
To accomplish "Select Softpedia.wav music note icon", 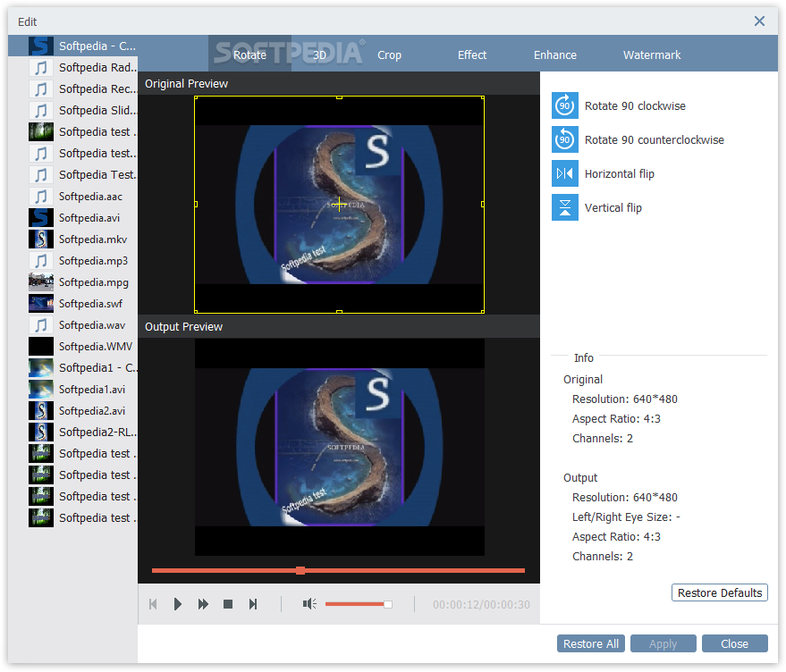I will (41, 325).
